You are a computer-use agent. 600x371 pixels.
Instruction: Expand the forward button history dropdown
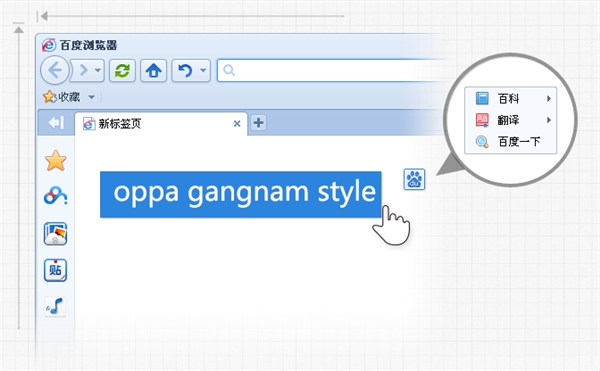(x=98, y=70)
